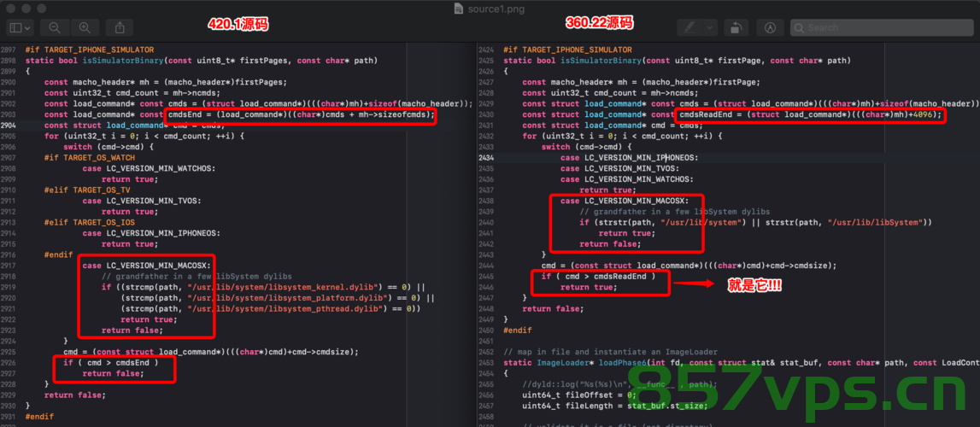The width and height of the screenshot is (980, 427).
Task: Click '#endif' on line 2450
Action: coord(518,330)
